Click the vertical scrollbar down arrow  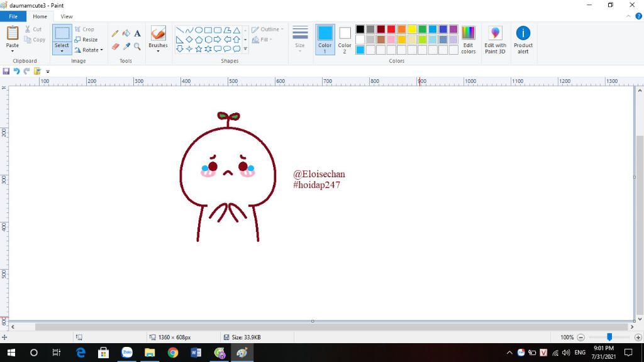640,319
